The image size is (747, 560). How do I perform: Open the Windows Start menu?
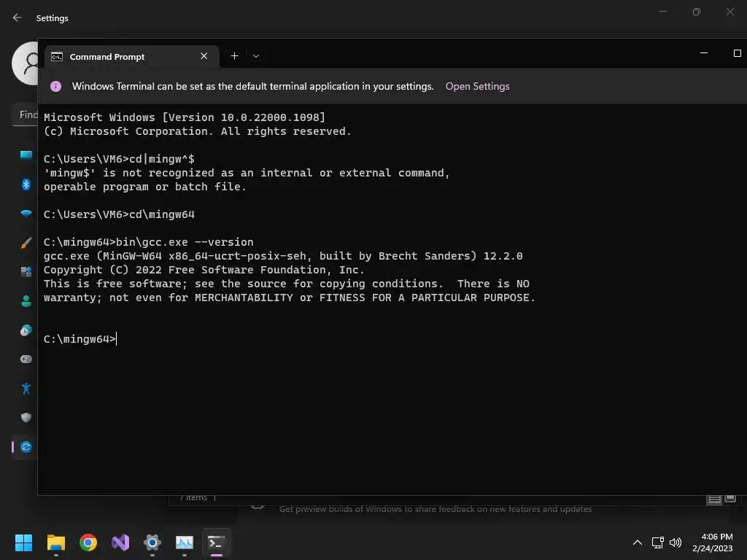coord(23,542)
